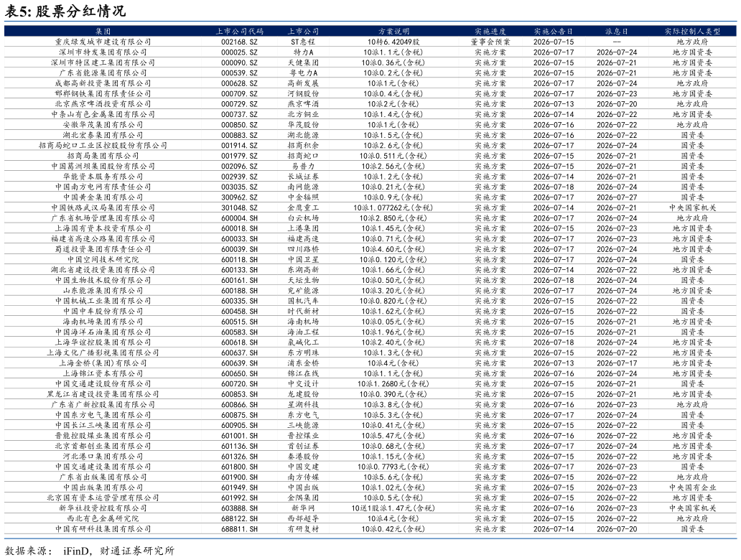Click company name 三峡能源
741x560 pixels.
tap(304, 425)
